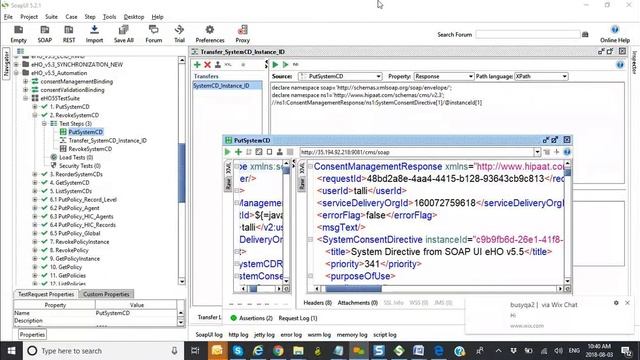The image size is (640, 360).
Task: Click help icon in Transfer window toolbar
Action: [620, 65]
